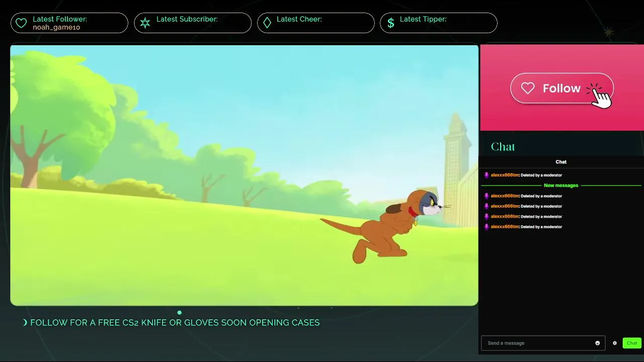The image size is (644, 362).
Task: Click the crescent icon before ticker text
Action: (x=25, y=322)
